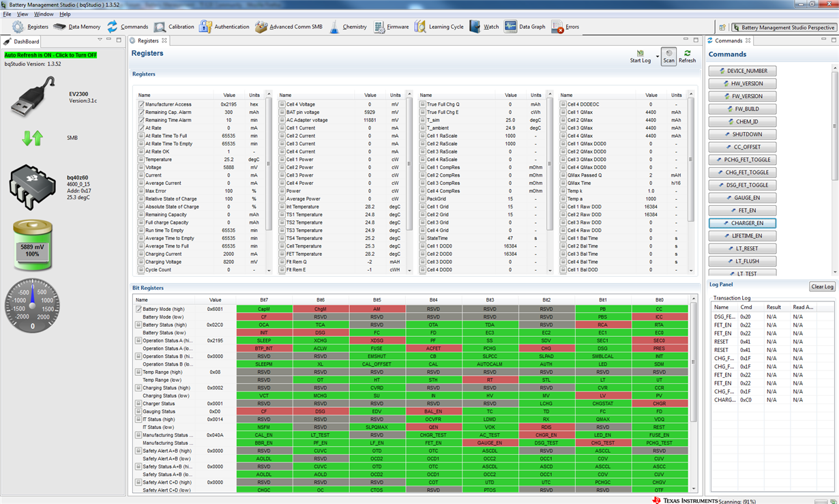Open the Data Graph view
The height and width of the screenshot is (504, 839).
pyautogui.click(x=525, y=27)
